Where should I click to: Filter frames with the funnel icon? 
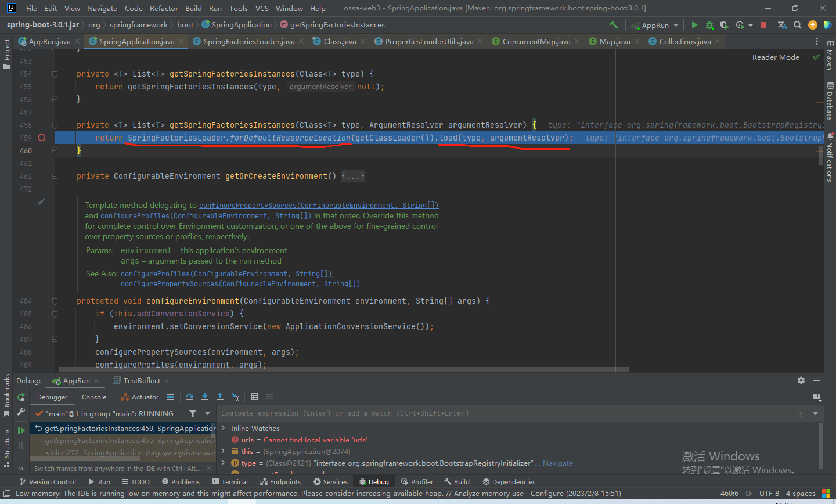tap(193, 413)
